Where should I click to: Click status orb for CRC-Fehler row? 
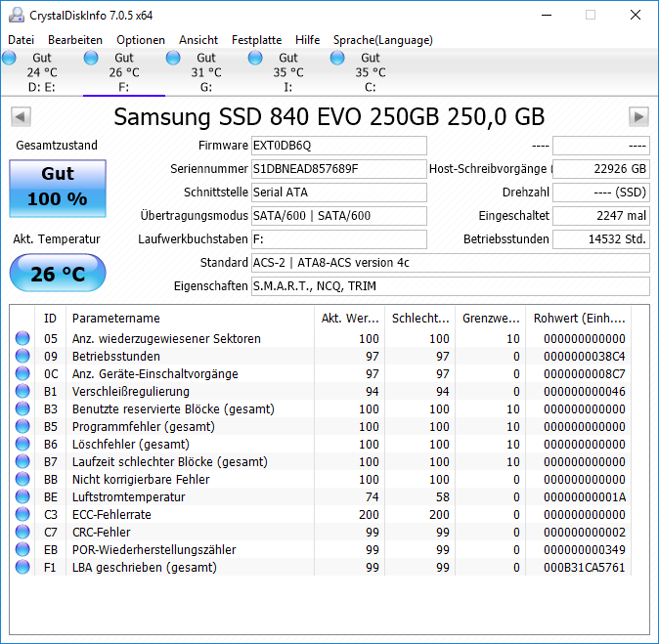tap(22, 533)
